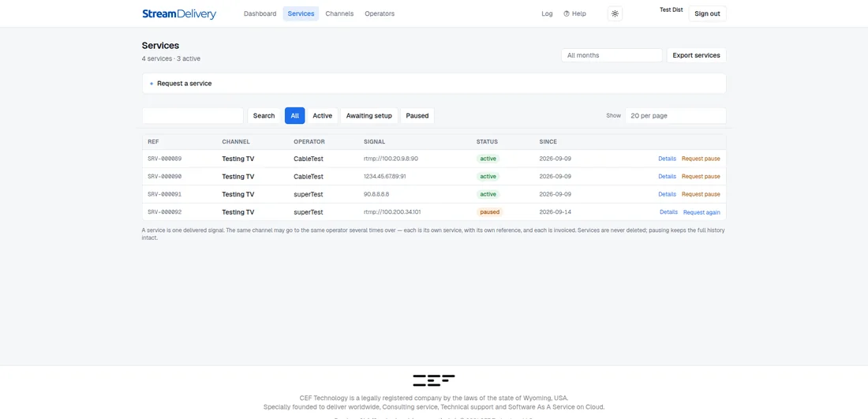Viewport: 868px width, 419px height.
Task: Open the 20 per page dropdown
Action: pyautogui.click(x=675, y=116)
